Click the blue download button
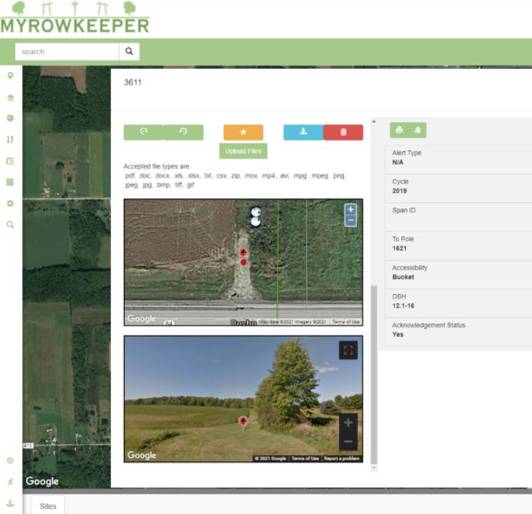 tap(303, 132)
